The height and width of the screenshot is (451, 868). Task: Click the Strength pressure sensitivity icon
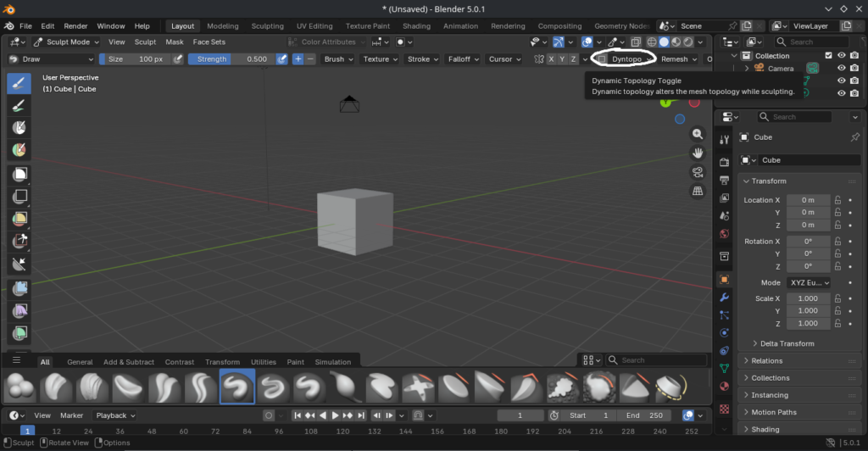[x=282, y=59]
